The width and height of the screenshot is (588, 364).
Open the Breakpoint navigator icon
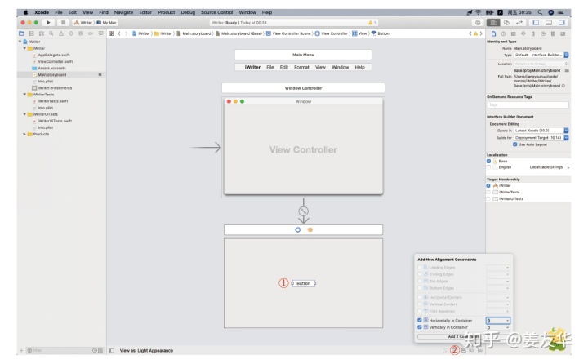91,33
